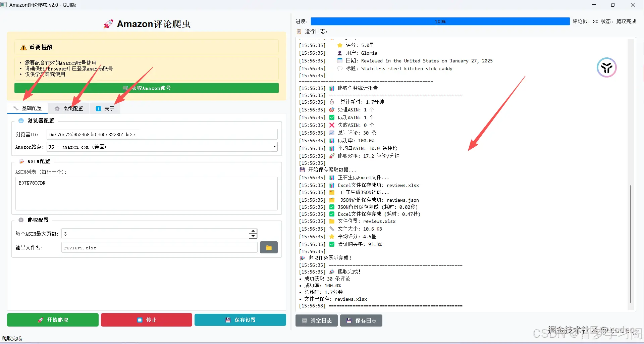Screen dimensions: 644x344
Task: Maximize or restore the application window
Action: tap(613, 5)
